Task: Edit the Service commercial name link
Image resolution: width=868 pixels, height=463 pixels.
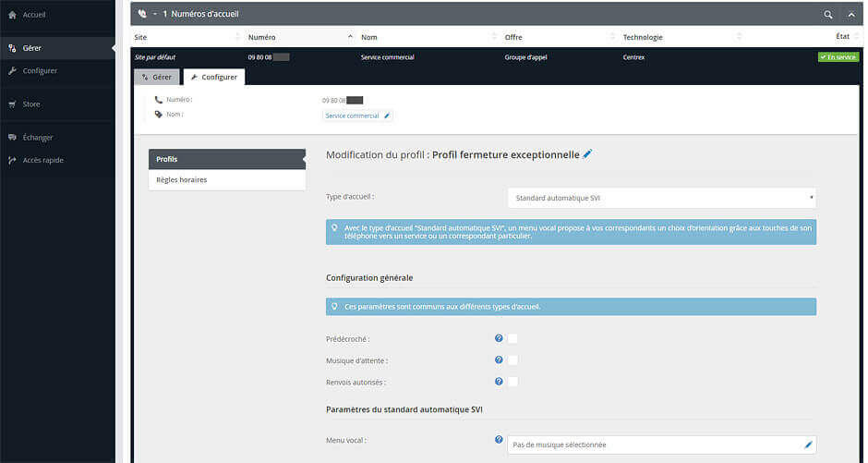Action: coord(352,116)
